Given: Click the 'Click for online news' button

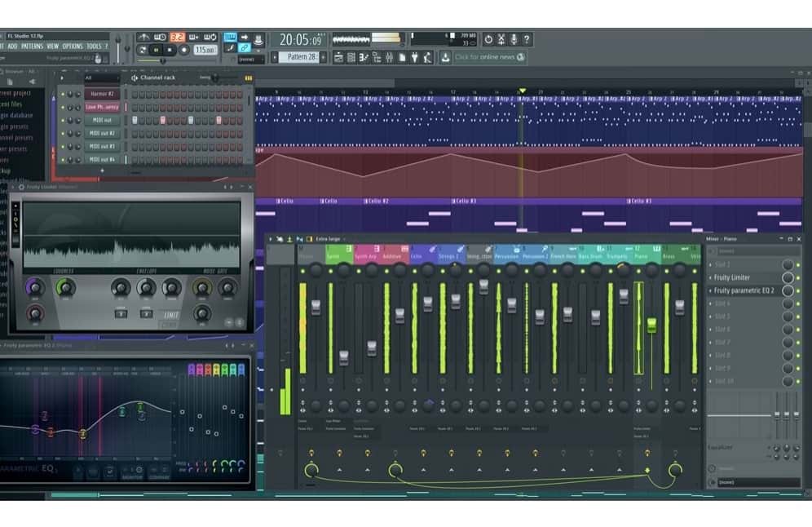Looking at the screenshot, I should [489, 57].
